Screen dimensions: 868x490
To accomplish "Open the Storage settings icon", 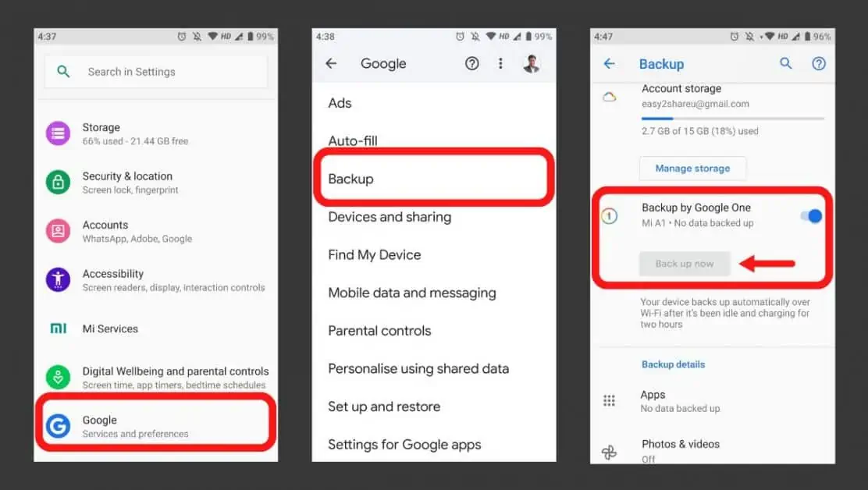I will [x=58, y=133].
